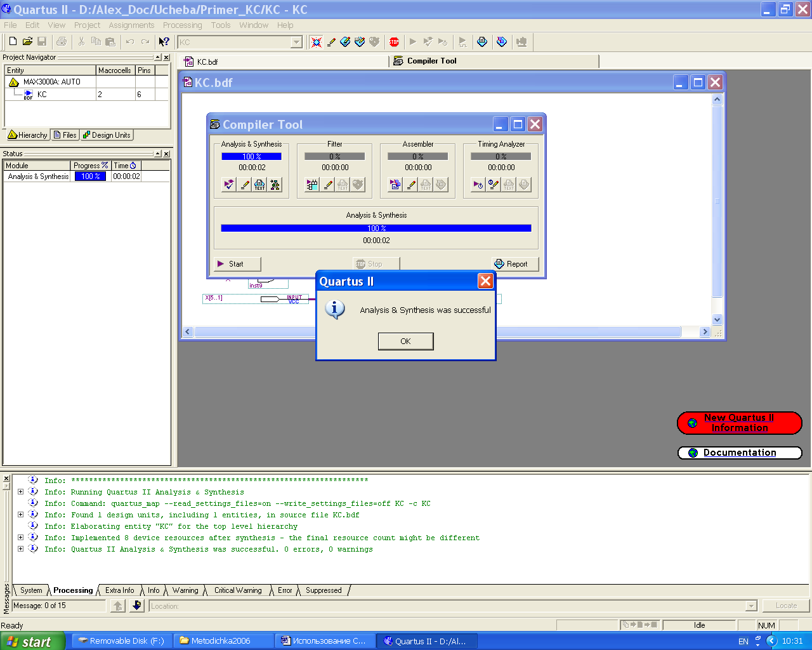This screenshot has height=650, width=812.
Task: Open Metodichka2006 taskbar item
Action: (223, 641)
